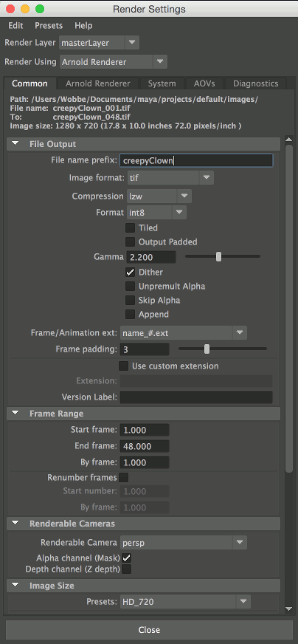This screenshot has height=644, width=298.
Task: Enable the Tiled checkbox
Action: (130, 227)
